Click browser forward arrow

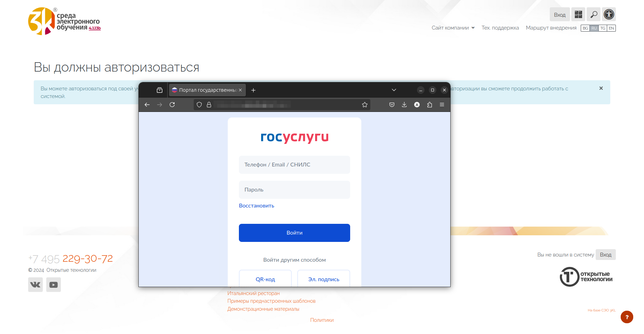click(160, 105)
